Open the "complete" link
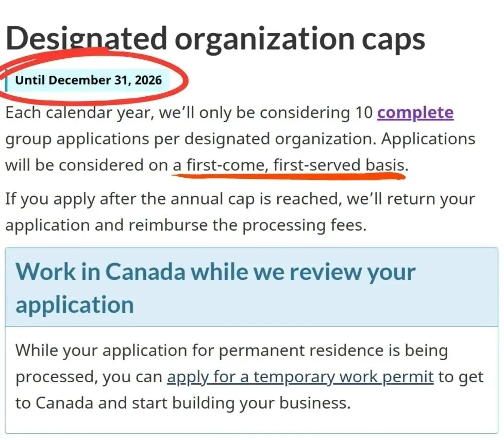The height and width of the screenshot is (440, 504). (x=415, y=113)
